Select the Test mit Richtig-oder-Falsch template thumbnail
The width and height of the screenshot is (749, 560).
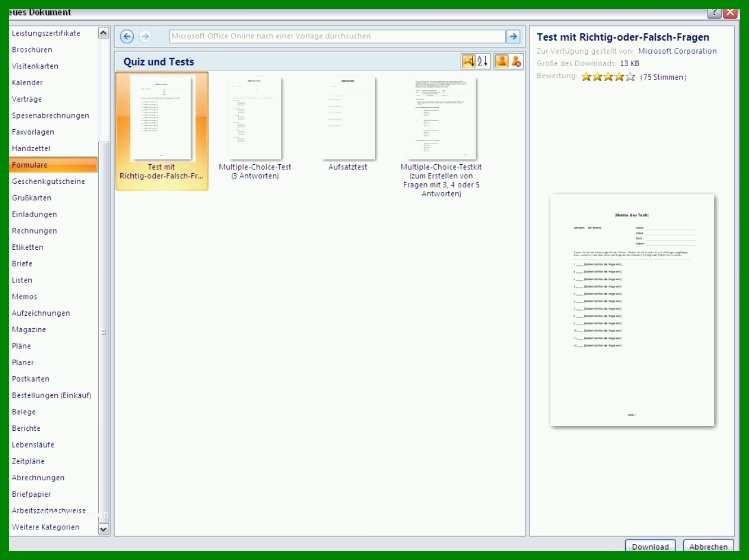coord(161,131)
